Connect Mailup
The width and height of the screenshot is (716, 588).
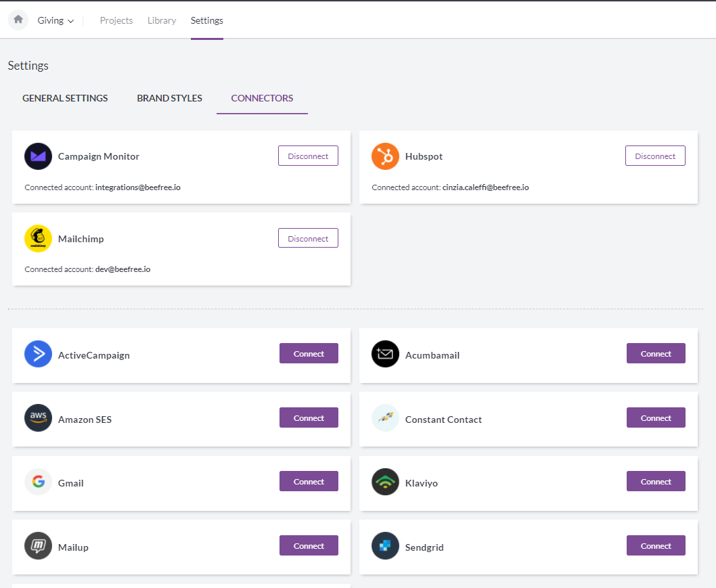pyautogui.click(x=309, y=545)
